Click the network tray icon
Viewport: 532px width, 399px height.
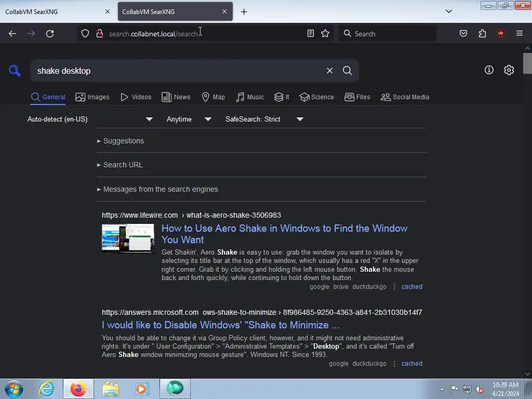point(467,390)
